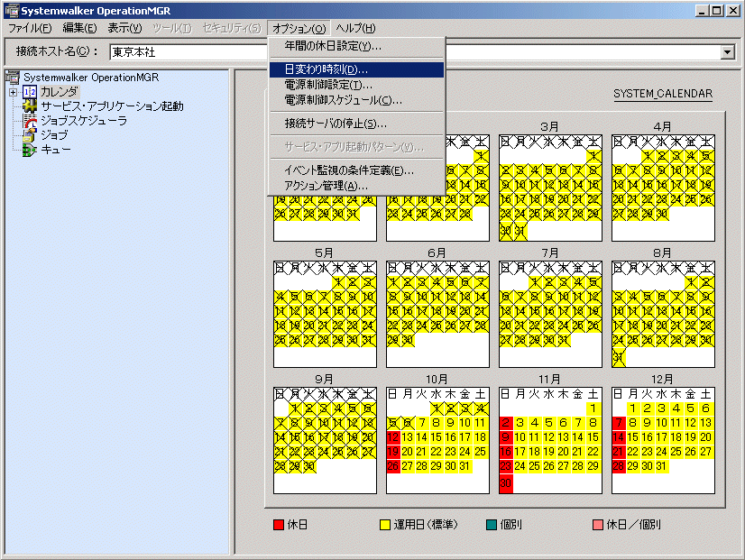Select キュー tree item
The width and height of the screenshot is (745, 560).
56,150
